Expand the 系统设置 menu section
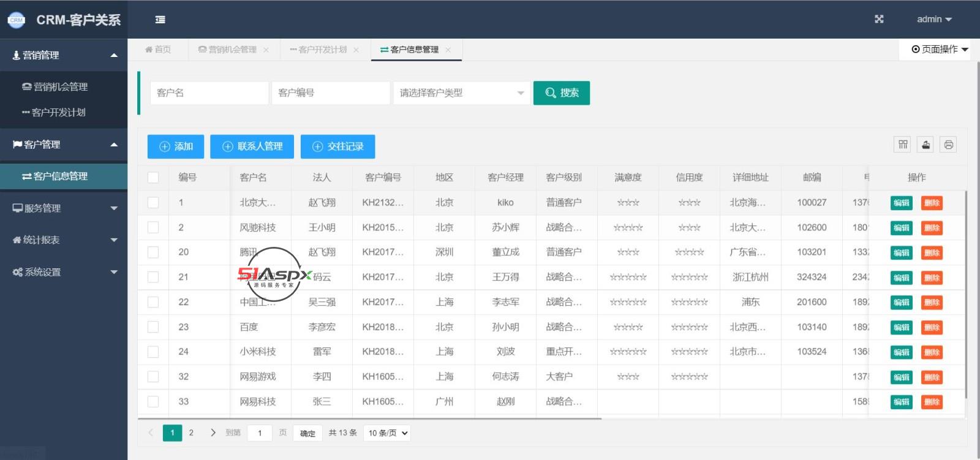The image size is (980, 460). tap(64, 272)
